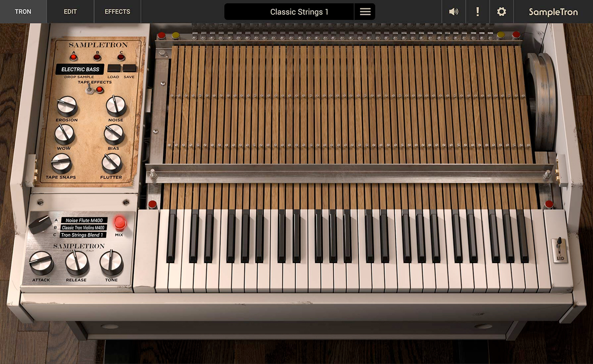Toggle the red MIX button
The image size is (593, 364).
pyautogui.click(x=120, y=223)
